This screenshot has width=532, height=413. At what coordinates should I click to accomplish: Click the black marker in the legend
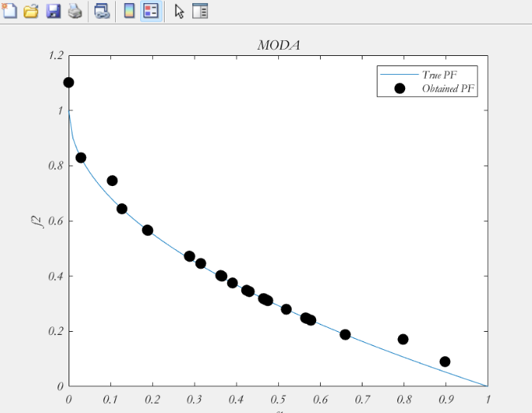(x=400, y=88)
